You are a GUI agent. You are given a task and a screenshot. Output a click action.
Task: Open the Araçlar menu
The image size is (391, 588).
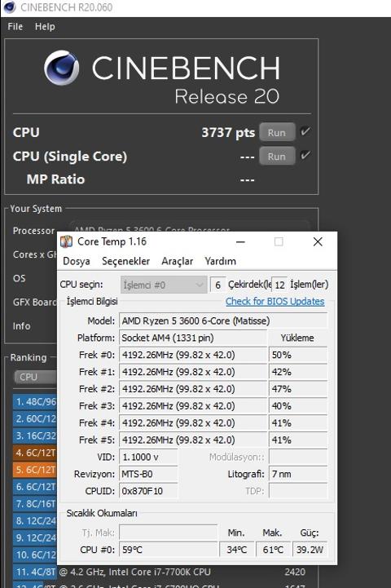coord(177,261)
